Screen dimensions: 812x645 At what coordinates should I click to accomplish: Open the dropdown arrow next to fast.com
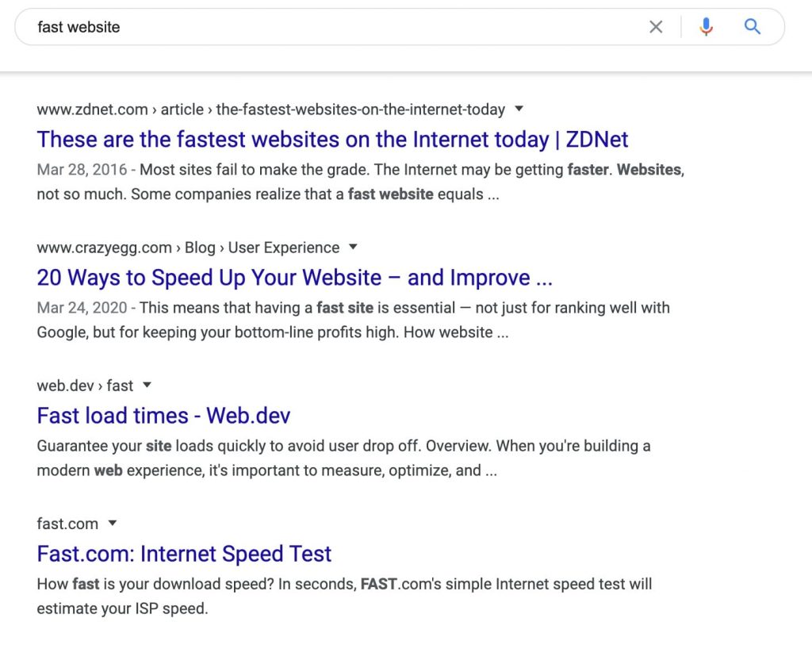112,524
